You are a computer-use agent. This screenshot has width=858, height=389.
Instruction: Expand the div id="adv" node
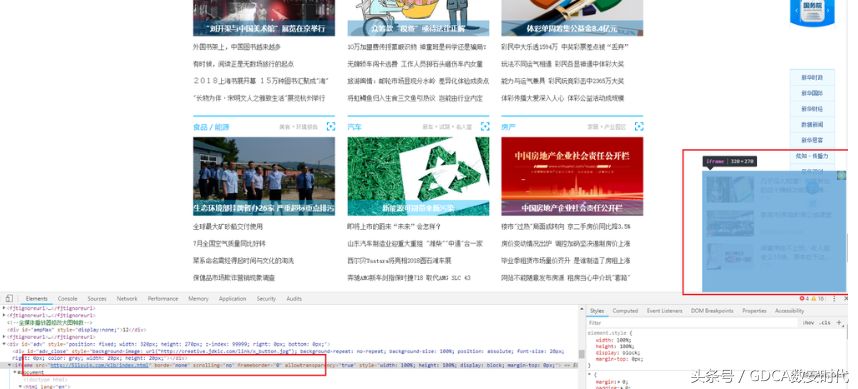coord(4,344)
